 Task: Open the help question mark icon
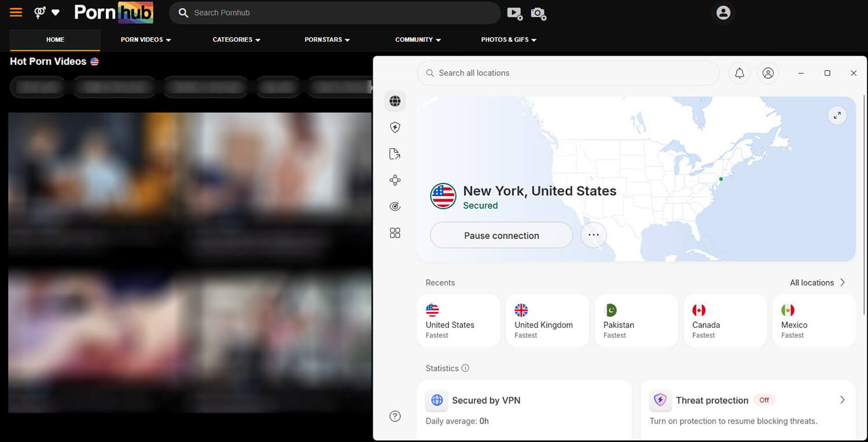pyautogui.click(x=395, y=416)
